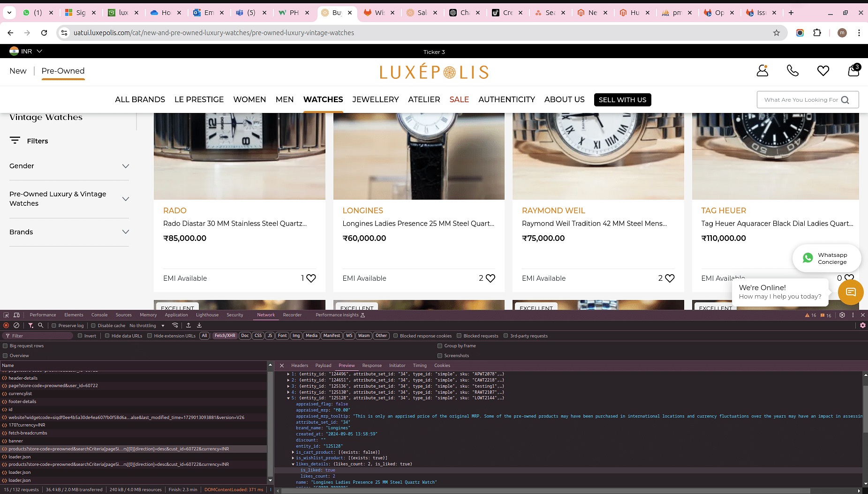Switch to the Elements DevTools tab
Image resolution: width=868 pixels, height=494 pixels.
click(x=74, y=315)
